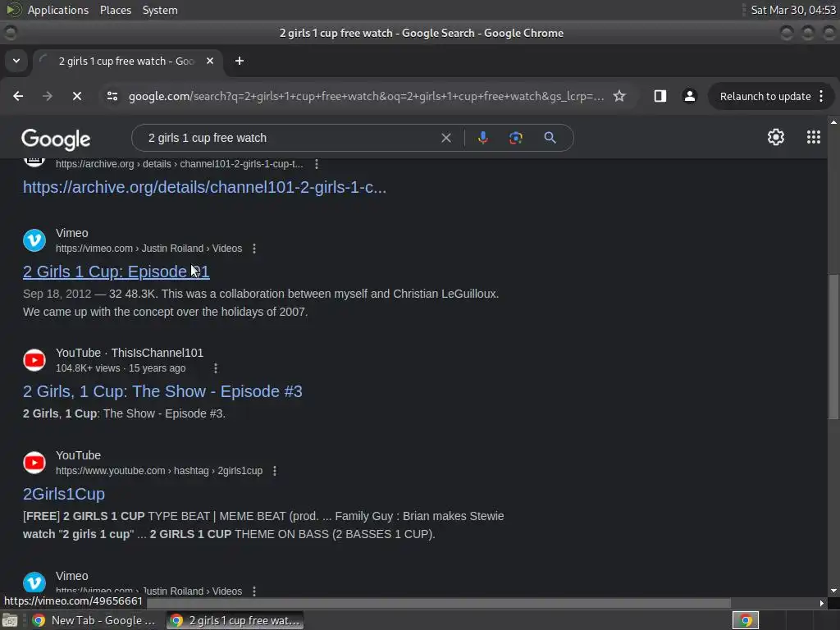This screenshot has height=630, width=840.
Task: Click the Chrome workspace switcher icon
Action: (x=745, y=620)
